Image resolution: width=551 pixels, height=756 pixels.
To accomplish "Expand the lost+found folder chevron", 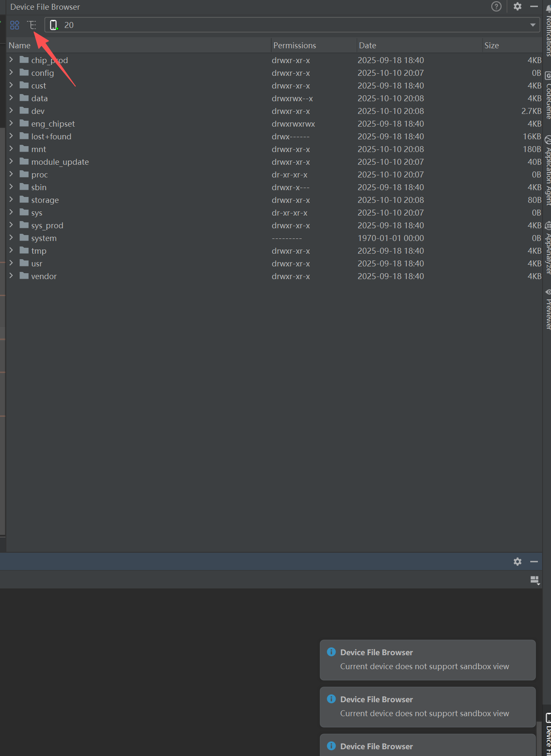I will (11, 136).
